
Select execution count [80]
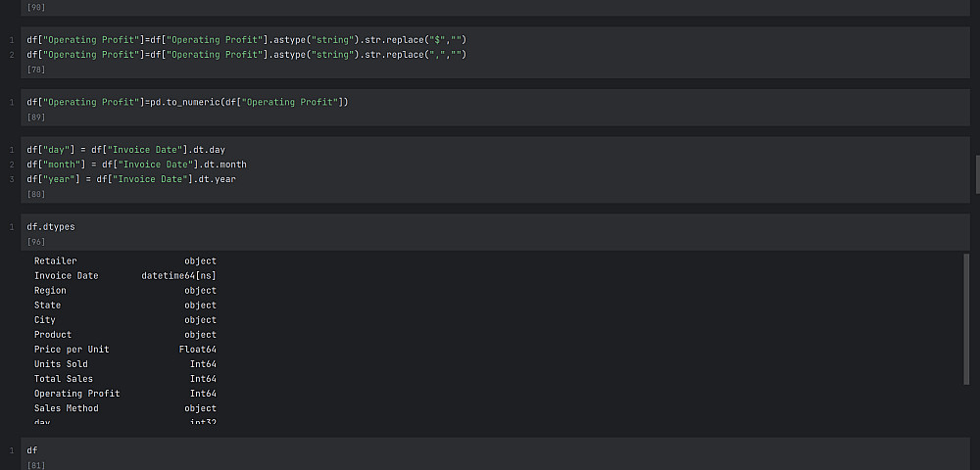tap(36, 195)
